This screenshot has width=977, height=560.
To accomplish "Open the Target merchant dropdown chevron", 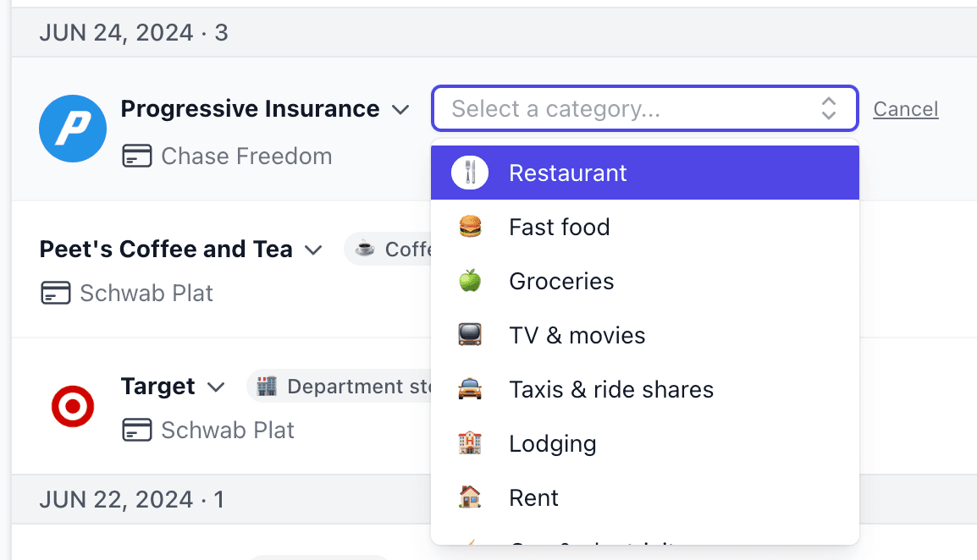I will coord(216,387).
